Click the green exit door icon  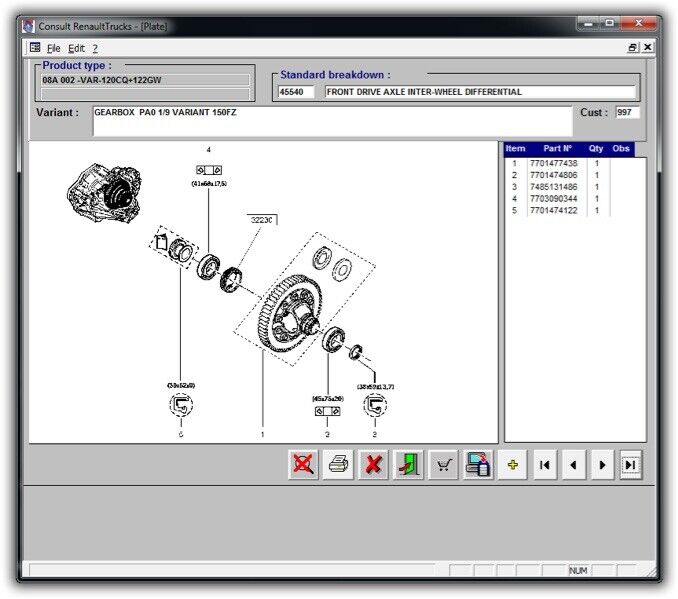(x=408, y=465)
